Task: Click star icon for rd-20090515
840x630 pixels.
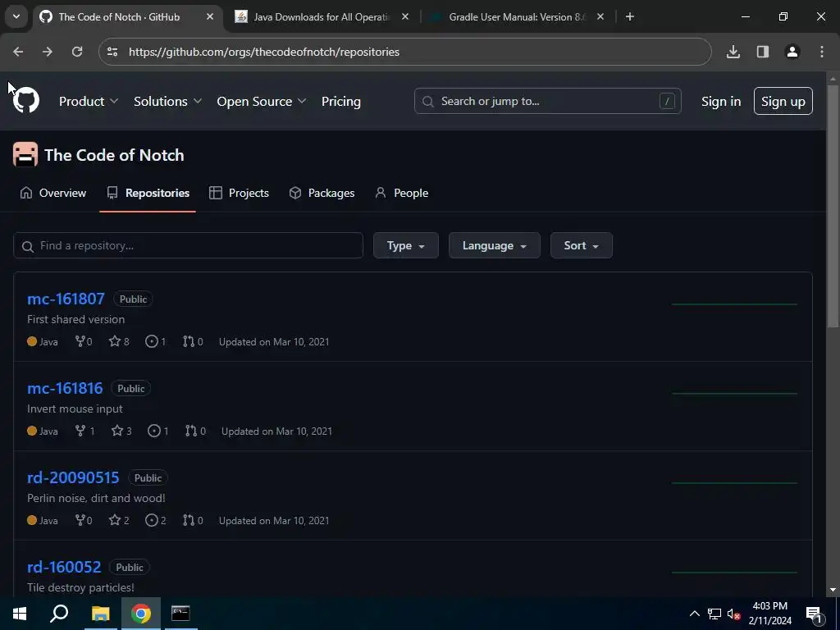Action: pyautogui.click(x=115, y=520)
